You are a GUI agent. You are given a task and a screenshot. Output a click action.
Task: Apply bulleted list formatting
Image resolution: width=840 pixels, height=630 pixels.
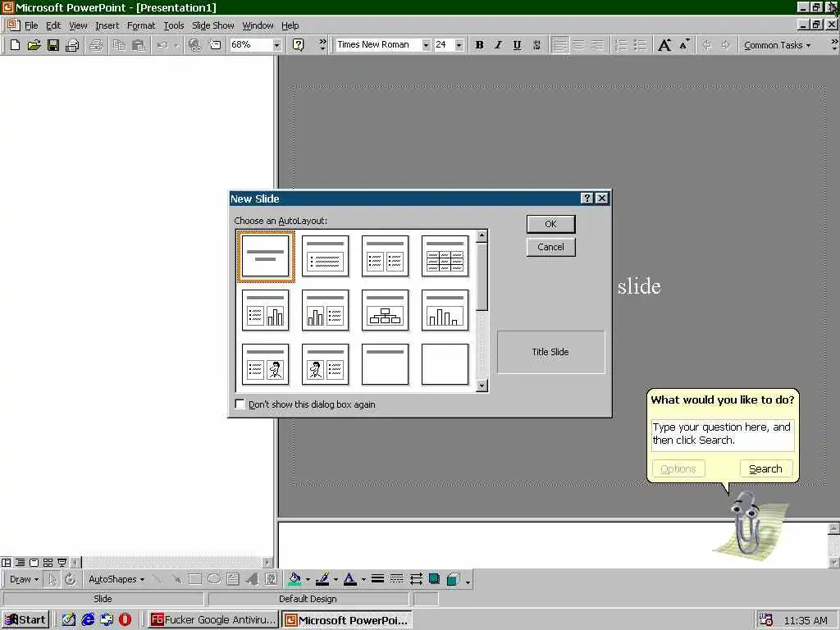(x=640, y=45)
